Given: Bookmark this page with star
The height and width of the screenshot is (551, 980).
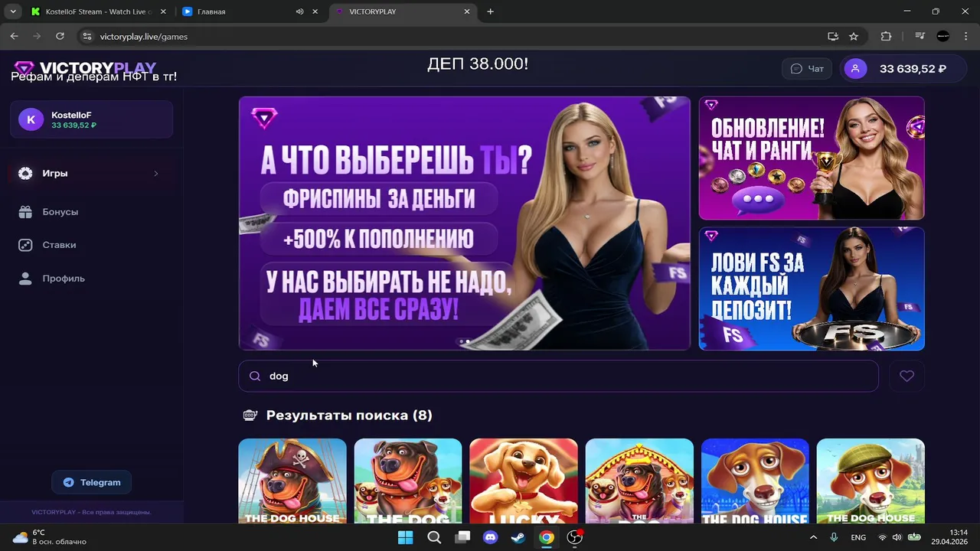Looking at the screenshot, I should (x=854, y=36).
